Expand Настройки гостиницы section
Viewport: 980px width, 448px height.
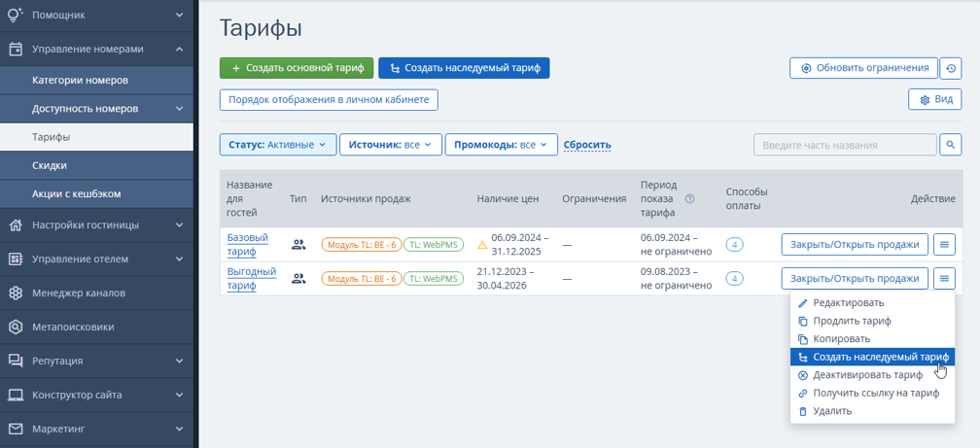tap(179, 225)
